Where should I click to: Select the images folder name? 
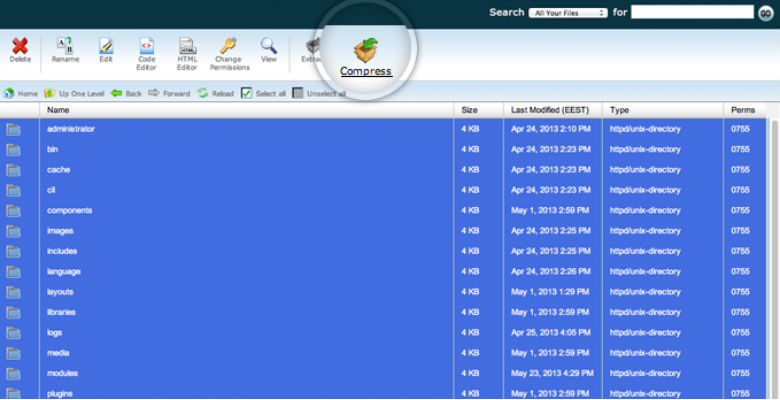[60, 231]
